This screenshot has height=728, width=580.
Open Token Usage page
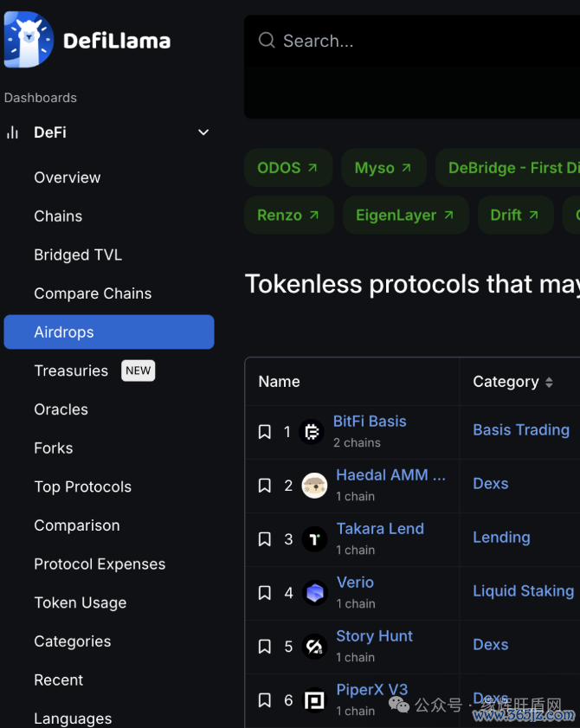pyautogui.click(x=81, y=602)
